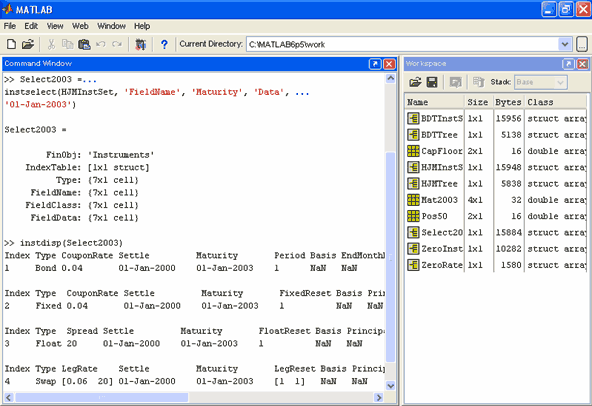
Task: Click the Open file toolbar icon
Action: [x=28, y=44]
